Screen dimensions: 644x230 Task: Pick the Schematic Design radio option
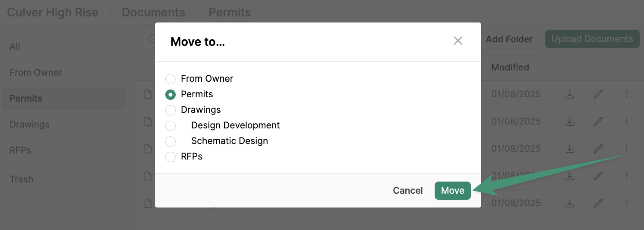[x=170, y=141]
